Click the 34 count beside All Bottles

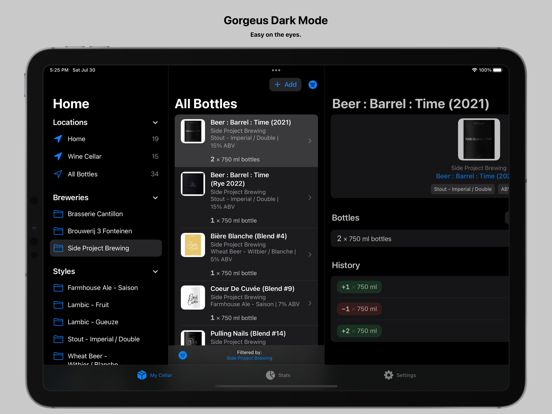click(x=155, y=174)
